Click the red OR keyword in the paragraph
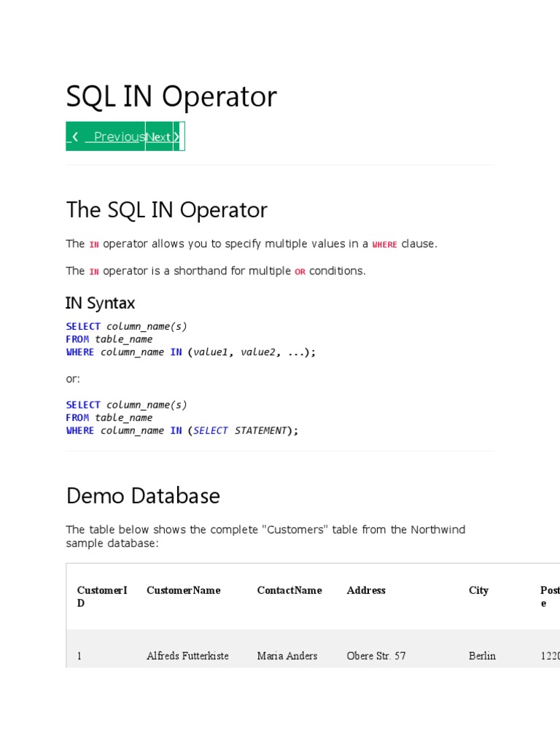The image size is (560, 747). 300,271
